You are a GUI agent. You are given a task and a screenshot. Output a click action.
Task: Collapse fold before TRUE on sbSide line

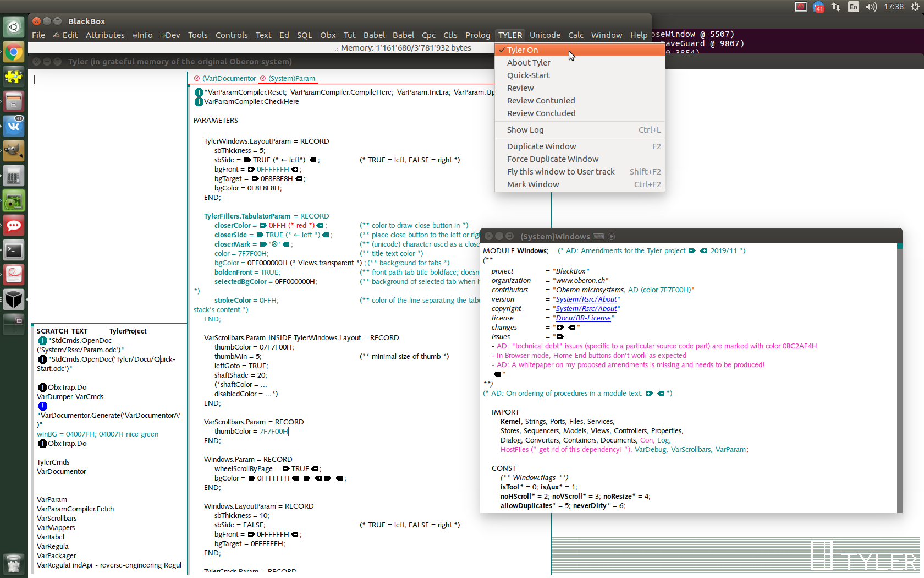pos(248,160)
